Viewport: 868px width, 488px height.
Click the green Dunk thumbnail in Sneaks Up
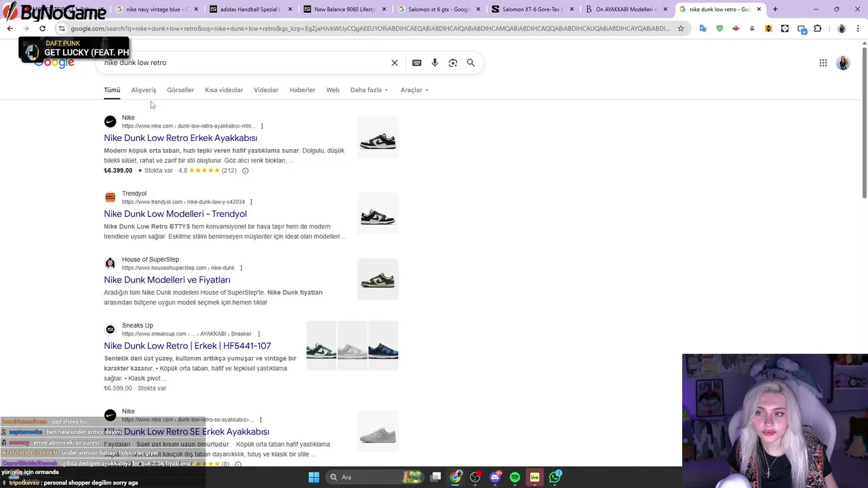(321, 346)
